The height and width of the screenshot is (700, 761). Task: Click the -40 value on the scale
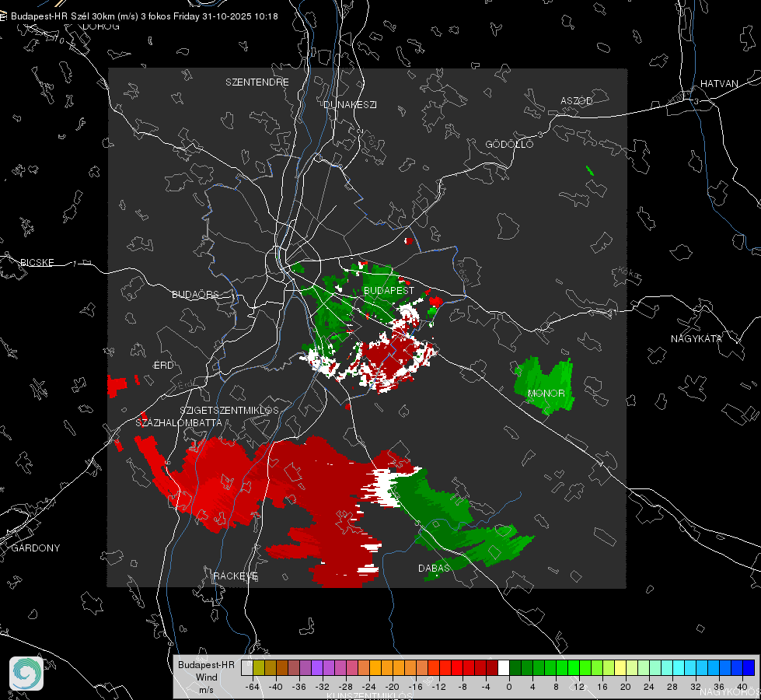point(276,687)
